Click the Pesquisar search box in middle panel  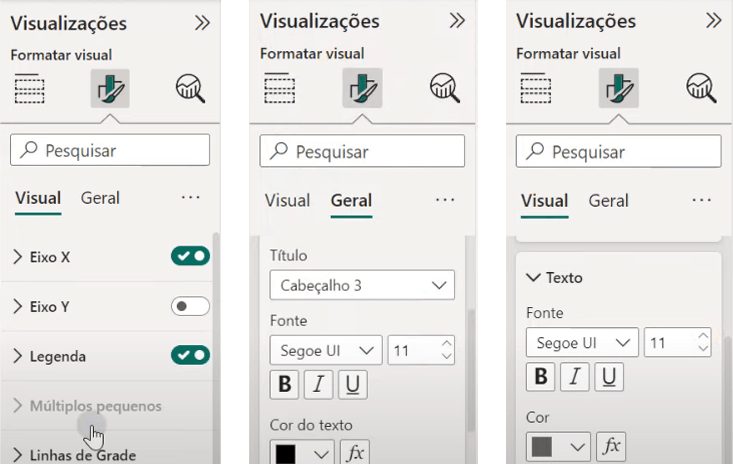362,151
